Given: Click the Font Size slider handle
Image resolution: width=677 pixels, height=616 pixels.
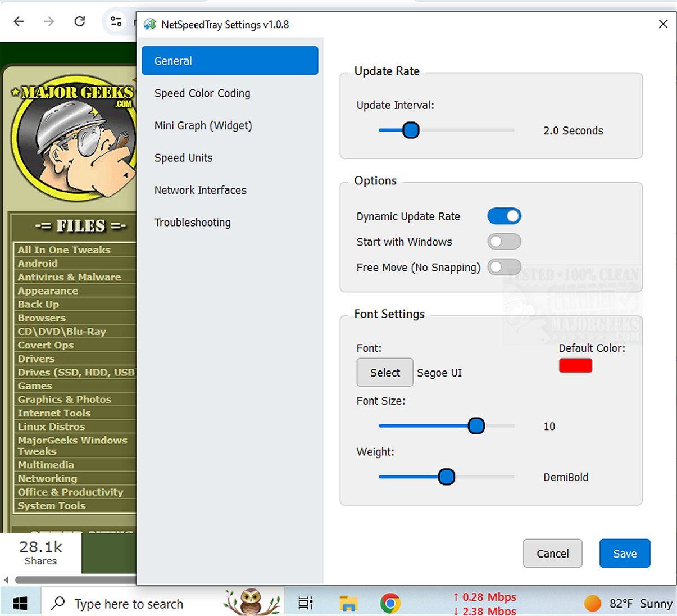Looking at the screenshot, I should (x=476, y=426).
